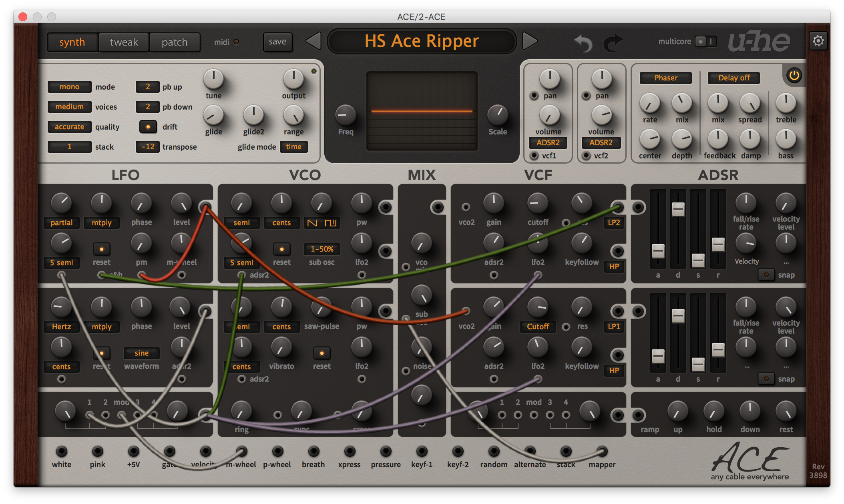
Task: Toggle effects power button
Action: (794, 76)
